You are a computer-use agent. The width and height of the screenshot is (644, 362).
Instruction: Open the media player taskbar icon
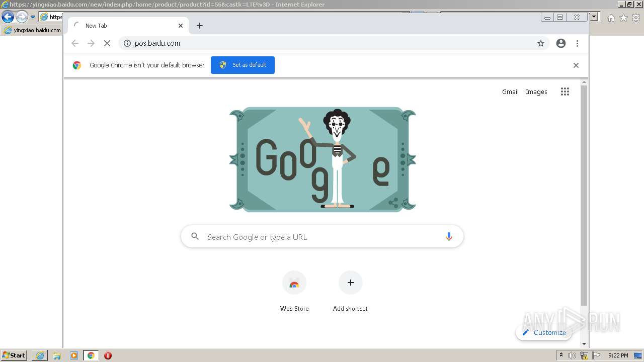point(74,355)
